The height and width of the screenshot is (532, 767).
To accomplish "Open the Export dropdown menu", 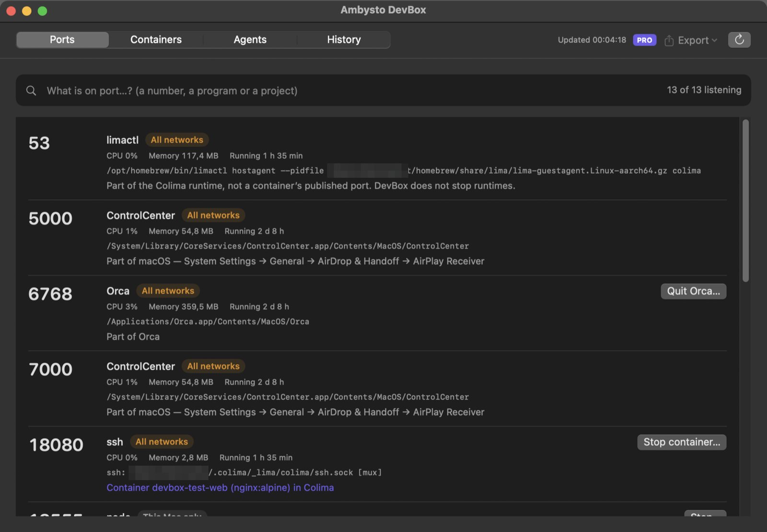I will [x=691, y=40].
